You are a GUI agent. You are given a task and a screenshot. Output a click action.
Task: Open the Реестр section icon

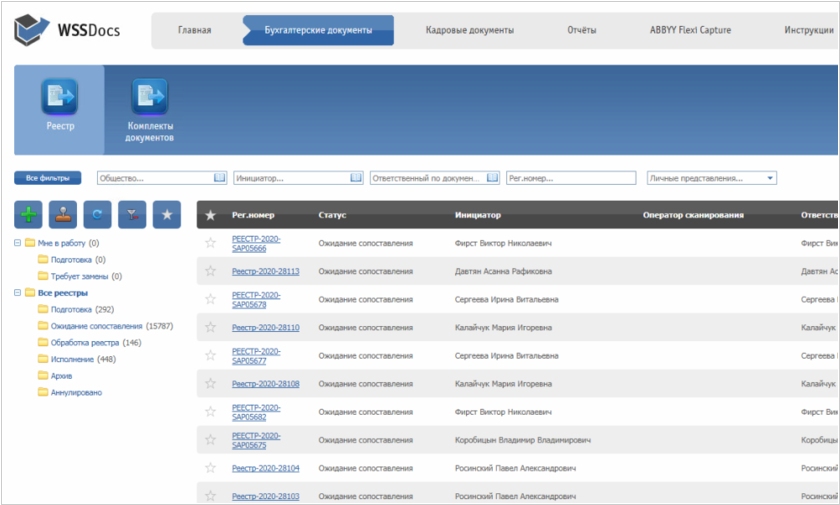point(59,97)
